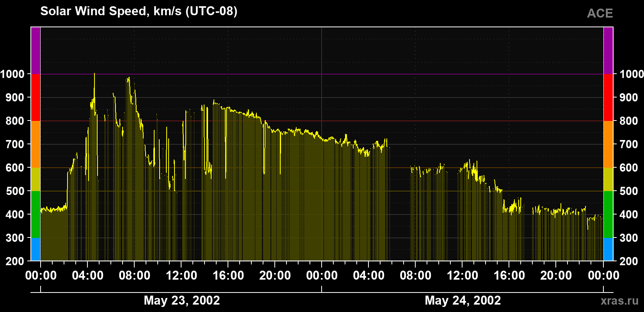This screenshot has width=644, height=312.
Task: Click the purple band on the left color scale
Action: (x=36, y=51)
